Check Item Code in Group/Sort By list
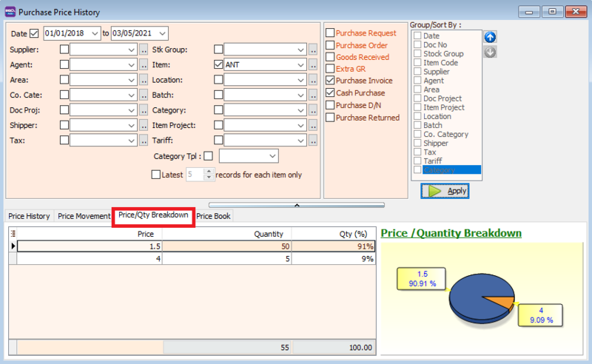The width and height of the screenshot is (592, 364). tap(417, 62)
